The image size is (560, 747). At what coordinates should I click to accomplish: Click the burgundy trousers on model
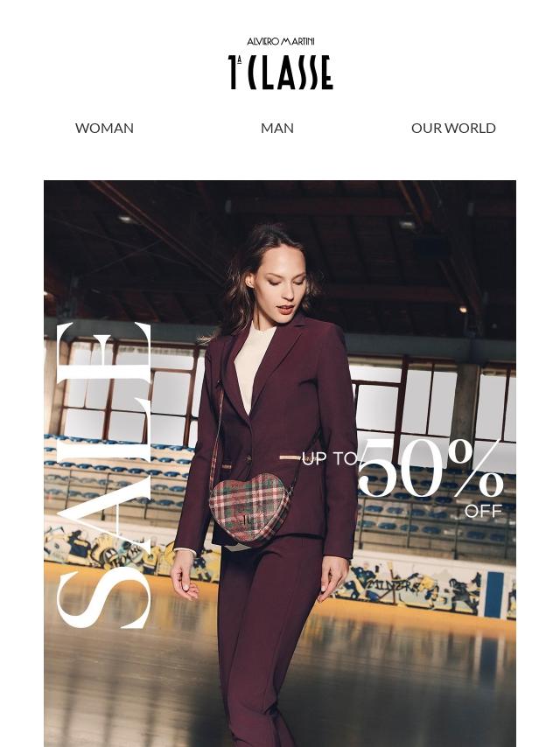(x=267, y=639)
